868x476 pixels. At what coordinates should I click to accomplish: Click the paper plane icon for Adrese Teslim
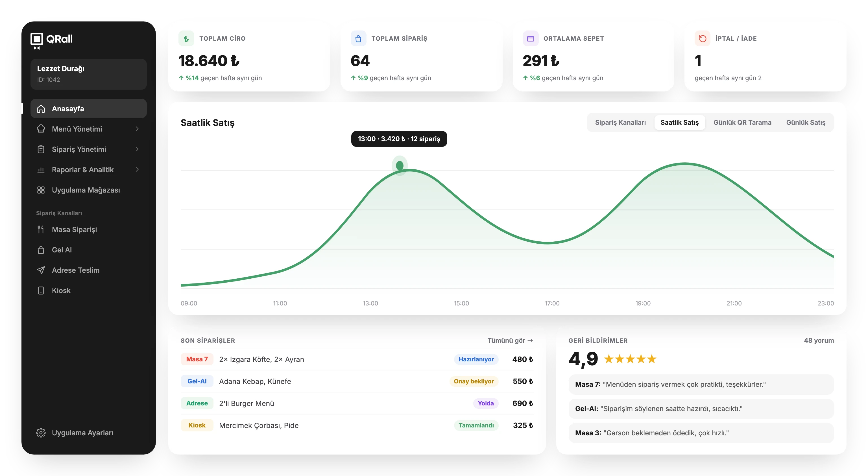(41, 270)
